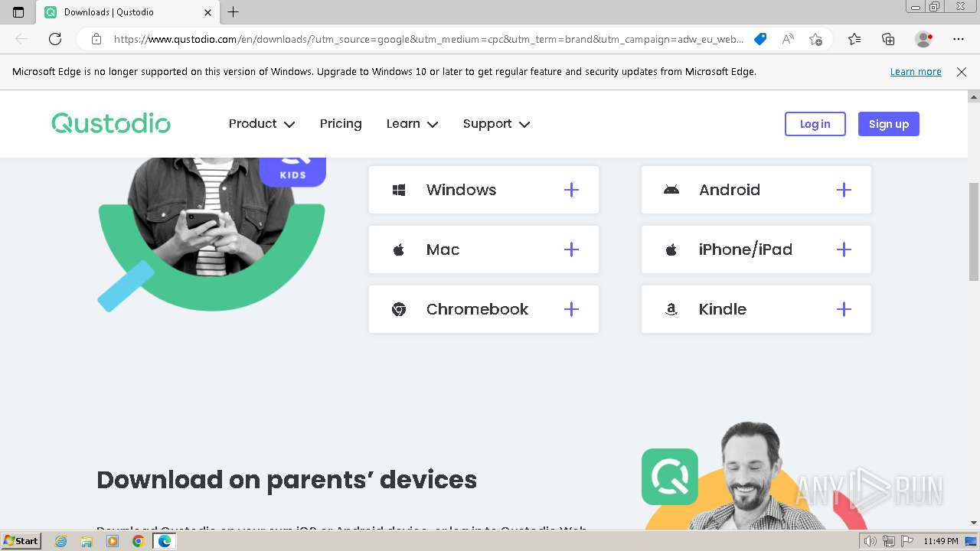This screenshot has height=551, width=980.
Task: Go to the Pricing page
Action: (x=341, y=124)
